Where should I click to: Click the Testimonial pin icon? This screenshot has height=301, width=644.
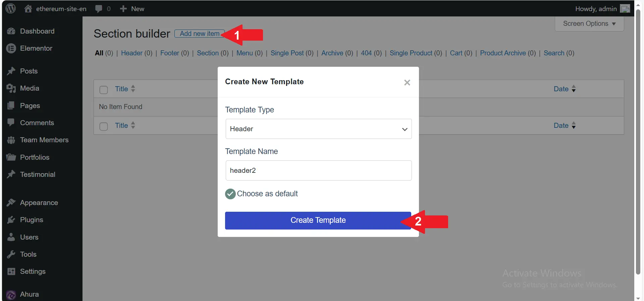pos(11,174)
